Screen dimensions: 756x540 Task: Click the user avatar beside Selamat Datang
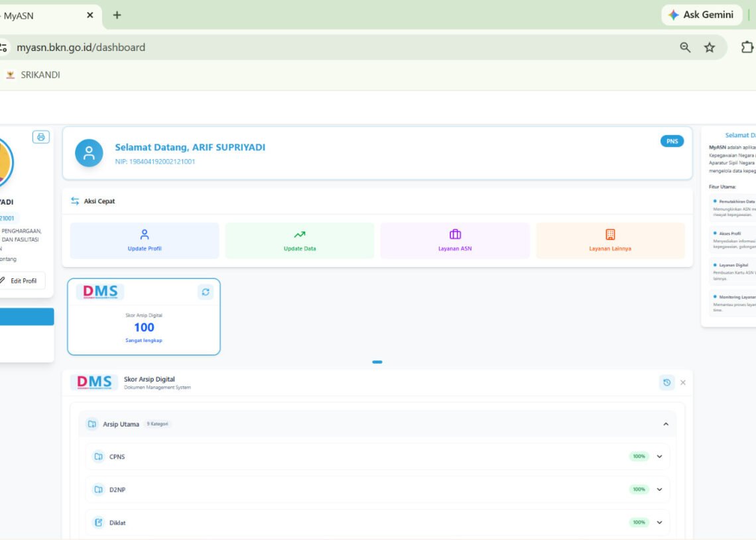point(89,153)
